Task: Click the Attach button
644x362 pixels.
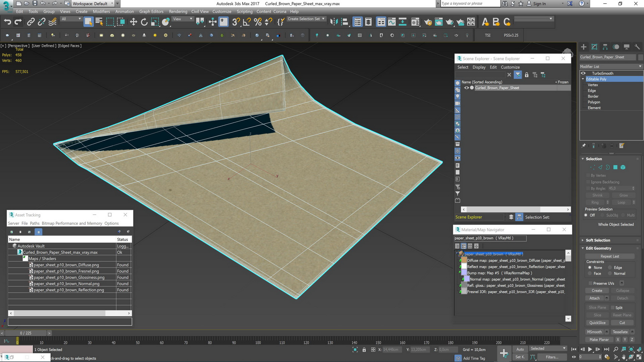Action: pos(594,298)
